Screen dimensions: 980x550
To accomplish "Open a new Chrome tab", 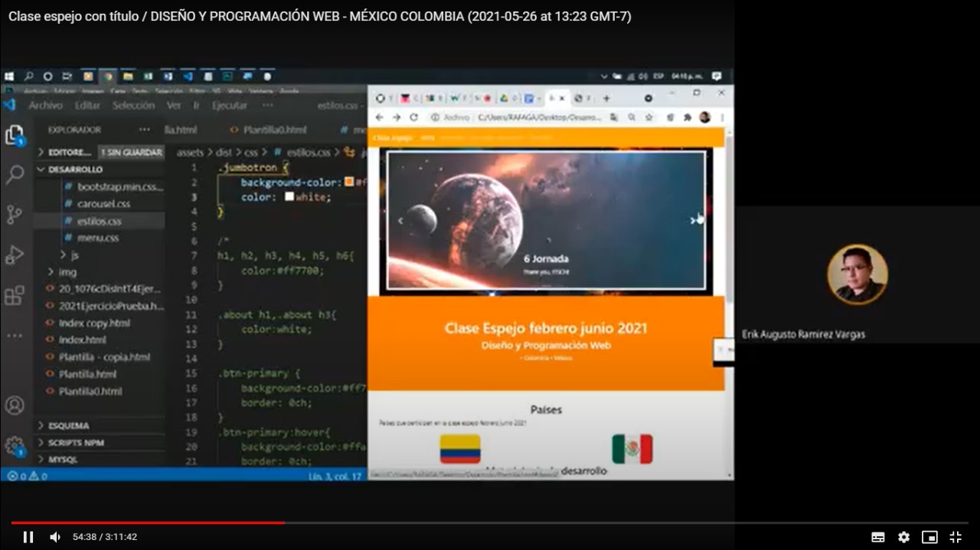I will point(606,98).
